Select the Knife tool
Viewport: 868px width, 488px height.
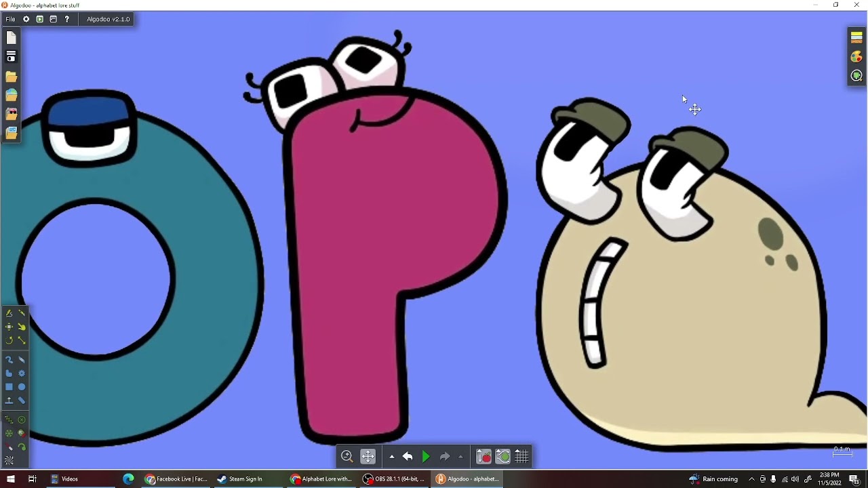22,313
